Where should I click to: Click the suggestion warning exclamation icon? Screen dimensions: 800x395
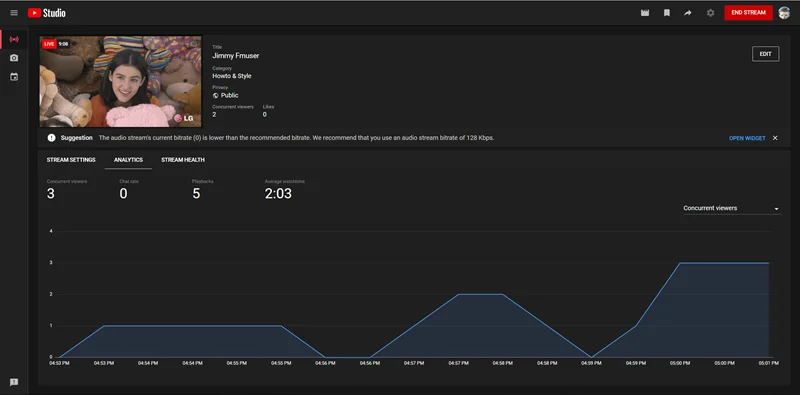coord(52,138)
